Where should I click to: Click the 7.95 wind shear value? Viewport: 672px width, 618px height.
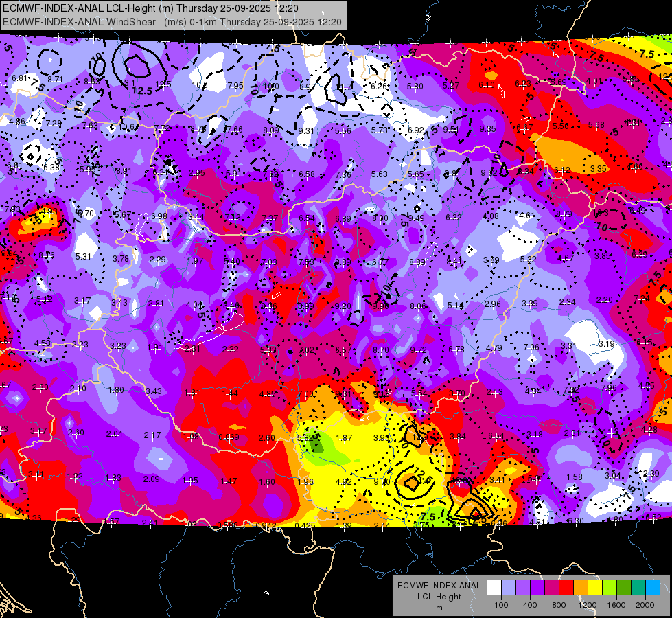235,85
